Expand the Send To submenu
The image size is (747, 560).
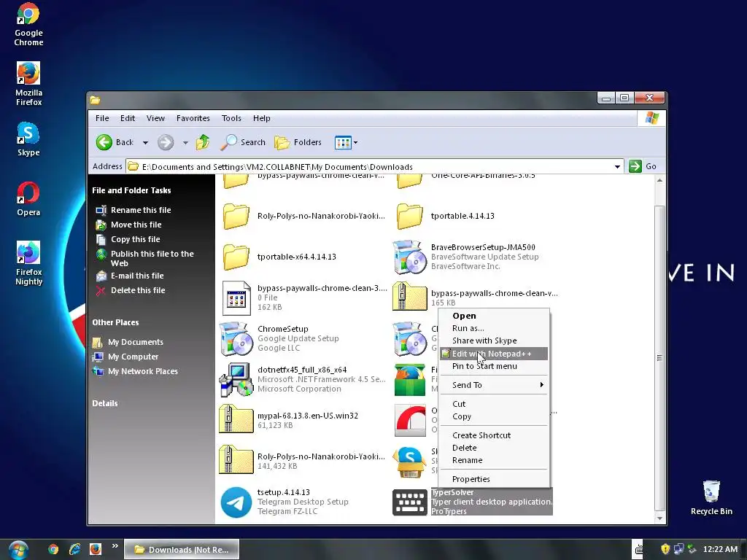click(494, 385)
